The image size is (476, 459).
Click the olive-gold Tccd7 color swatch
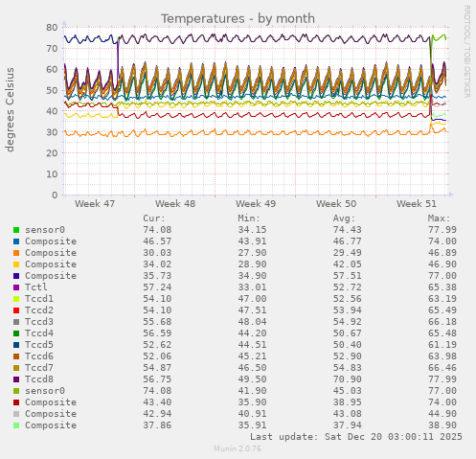[16, 368]
